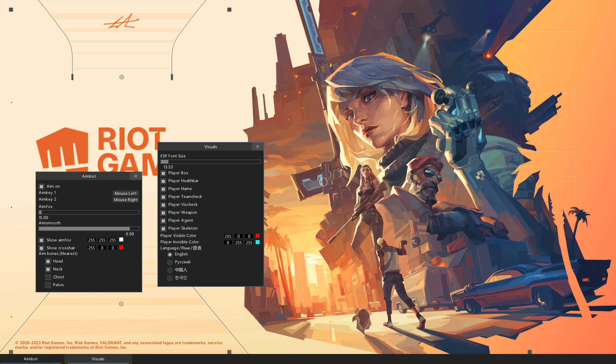Viewport: 616px width, 364px height.
Task: Toggle Player Box checkbox
Action: [163, 173]
